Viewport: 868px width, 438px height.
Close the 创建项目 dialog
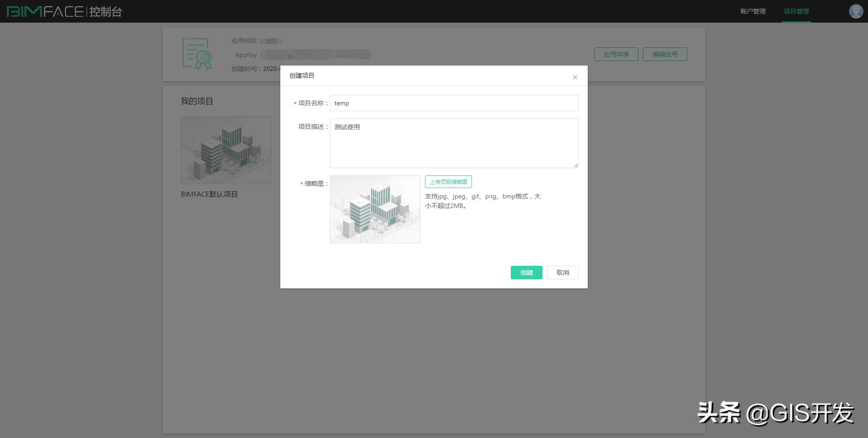575,77
